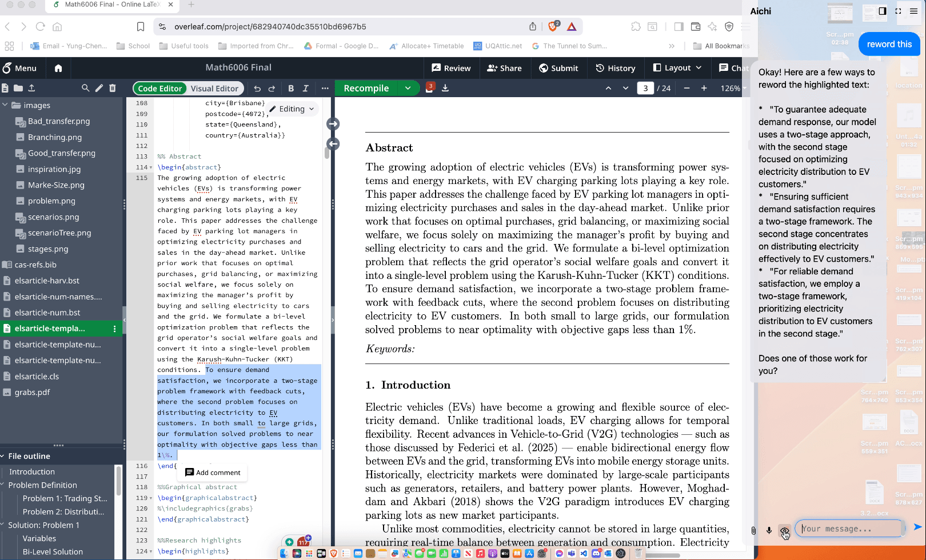This screenshot has width=926, height=560.
Task: Collapse the File outline panel
Action: click(x=3, y=456)
